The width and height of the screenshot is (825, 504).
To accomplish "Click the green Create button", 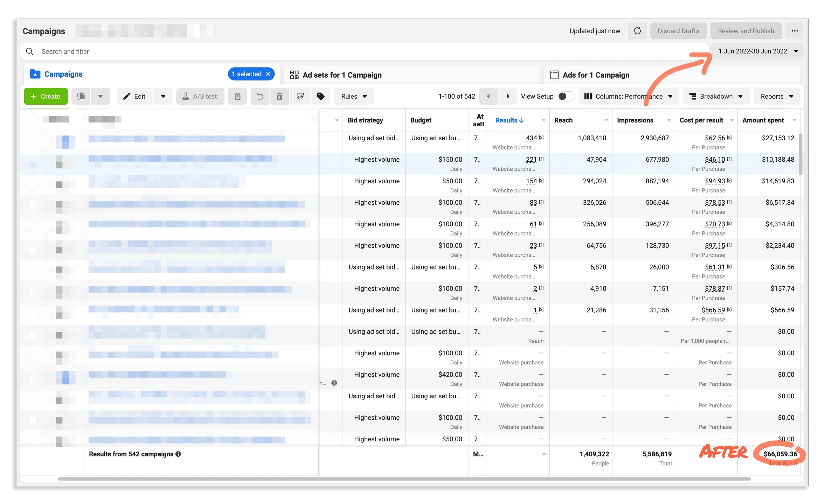I will pos(46,96).
